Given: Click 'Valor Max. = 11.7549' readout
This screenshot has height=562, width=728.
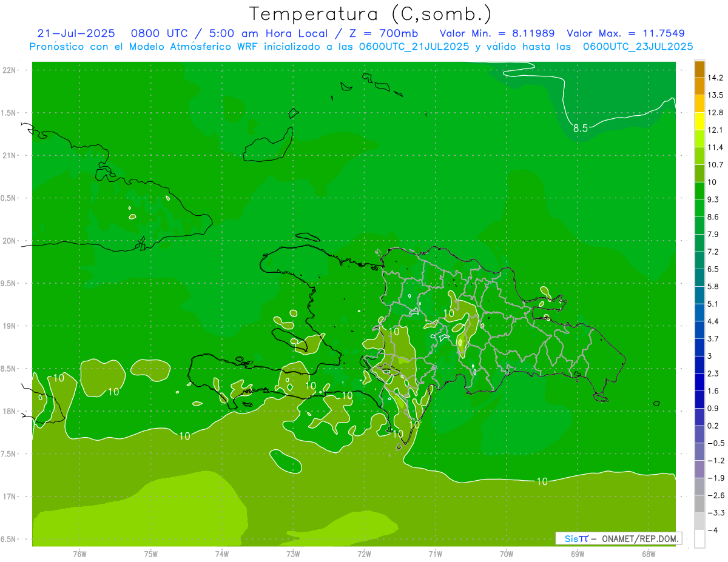Looking at the screenshot, I should [x=626, y=33].
